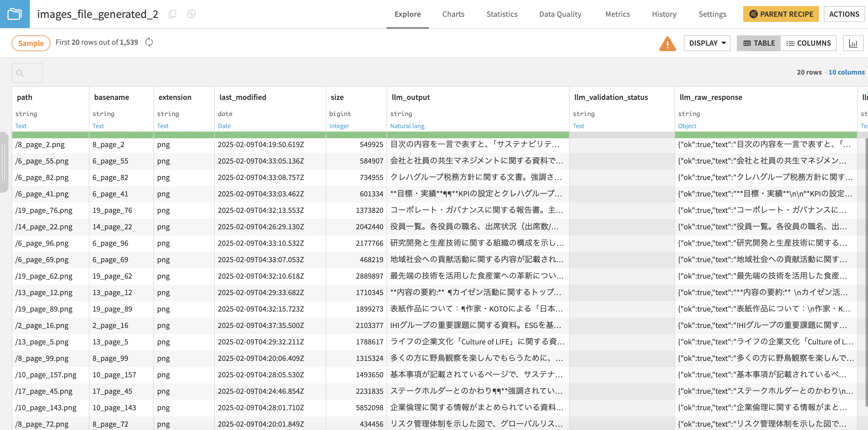
Task: Open the PARENT RECIPE button
Action: tap(781, 14)
